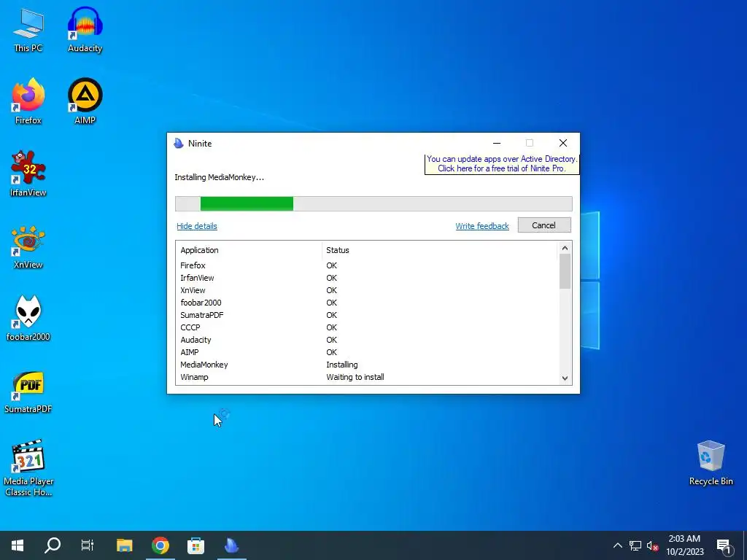
Task: Select the foobar2000 desktop shortcut
Action: click(28, 318)
